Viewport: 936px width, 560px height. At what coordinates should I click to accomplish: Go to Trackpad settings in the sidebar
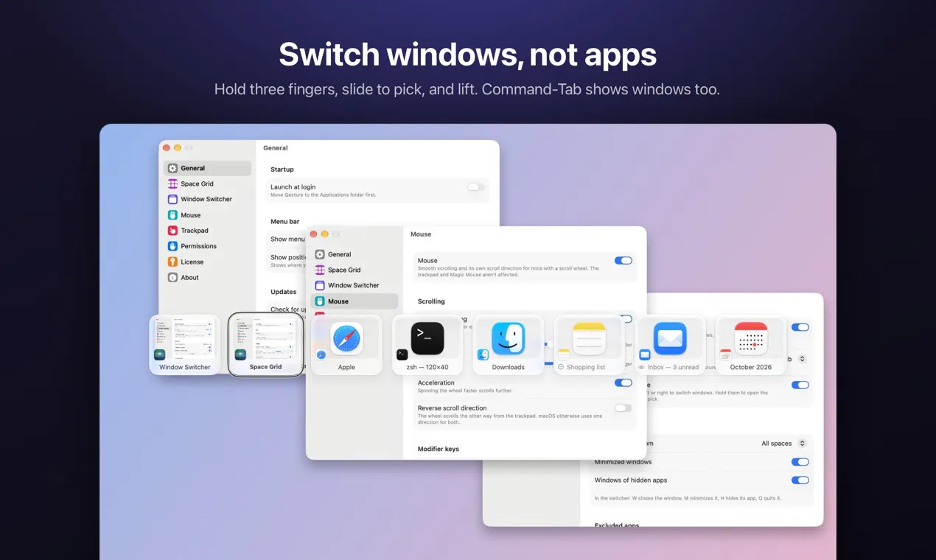[x=207, y=231]
